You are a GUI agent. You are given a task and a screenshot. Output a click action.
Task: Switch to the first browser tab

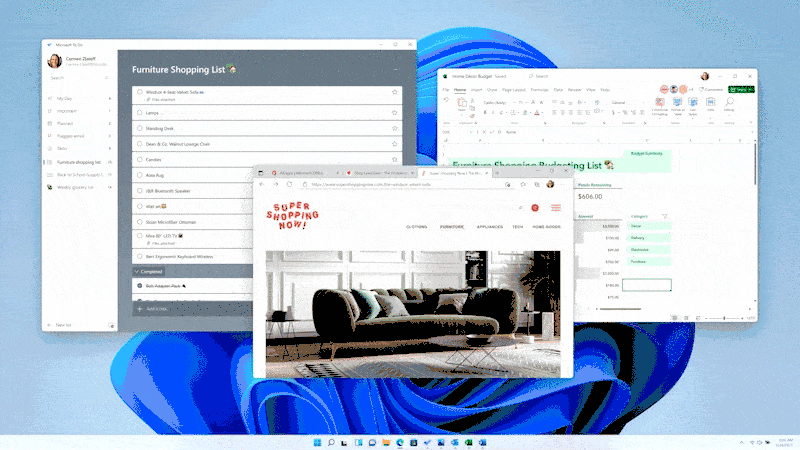[x=305, y=173]
